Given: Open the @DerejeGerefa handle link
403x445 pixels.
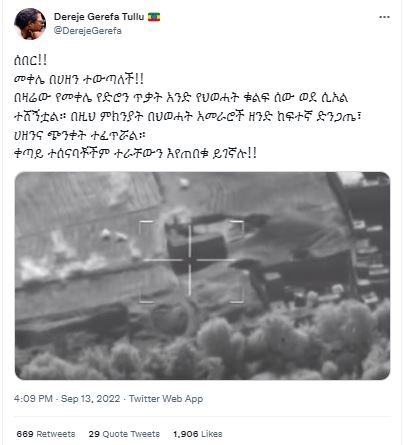Looking at the screenshot, I should tap(88, 31).
